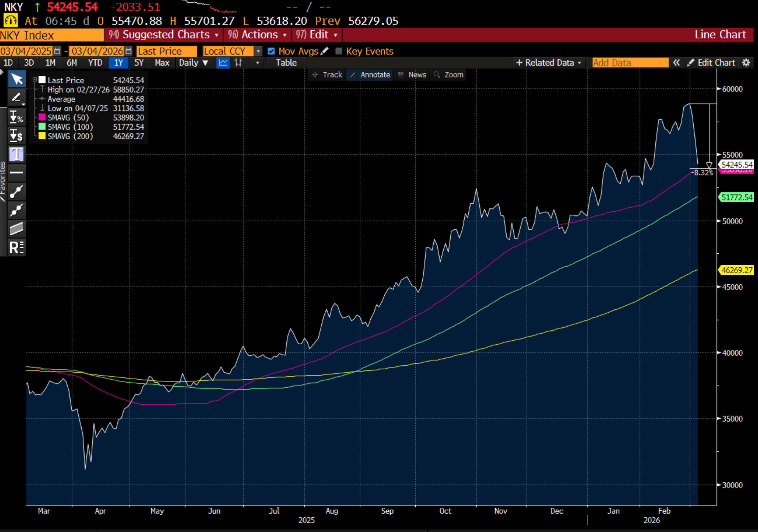
Task: Select the horizontal line drawing tool
Action: coord(16,172)
